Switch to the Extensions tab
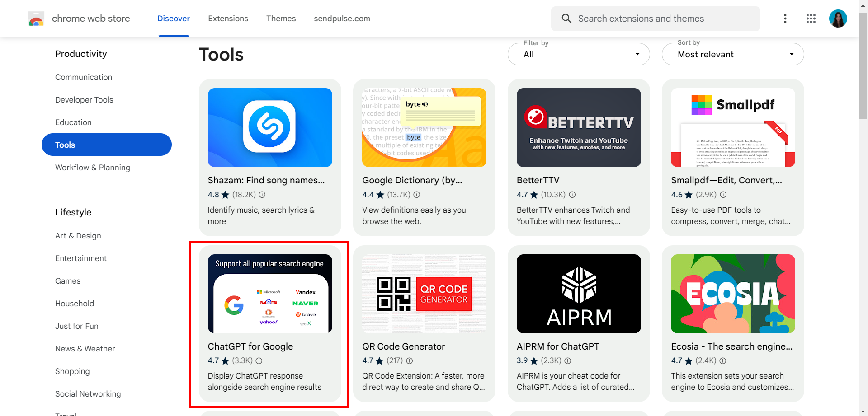Image resolution: width=868 pixels, height=416 pixels. pos(228,19)
